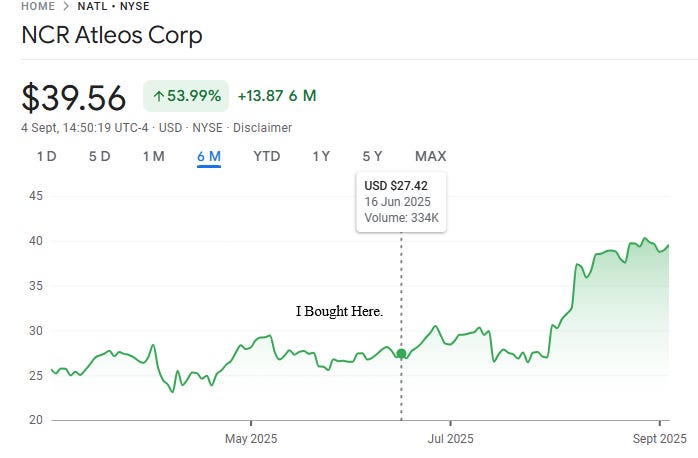Viewport: 698px width, 458px height.
Task: Show the 5Y chart range
Action: [372, 156]
